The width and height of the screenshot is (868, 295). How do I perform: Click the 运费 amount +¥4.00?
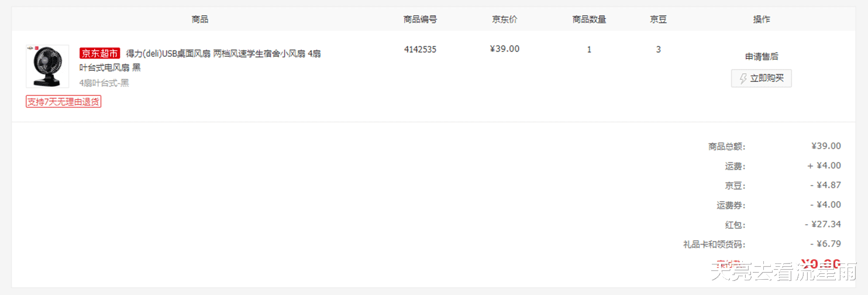(x=824, y=166)
